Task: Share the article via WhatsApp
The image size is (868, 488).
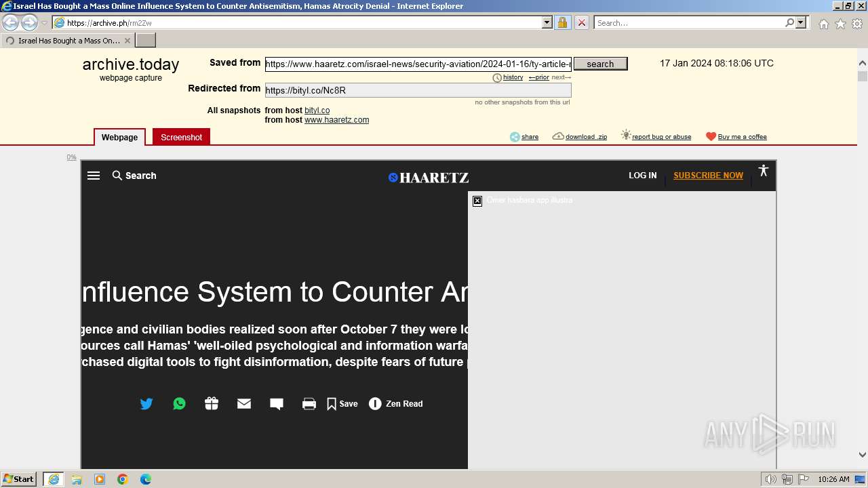Action: tap(179, 404)
